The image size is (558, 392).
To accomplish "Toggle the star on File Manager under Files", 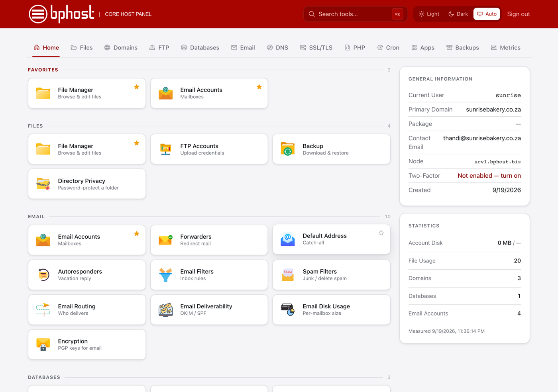I will tap(137, 143).
